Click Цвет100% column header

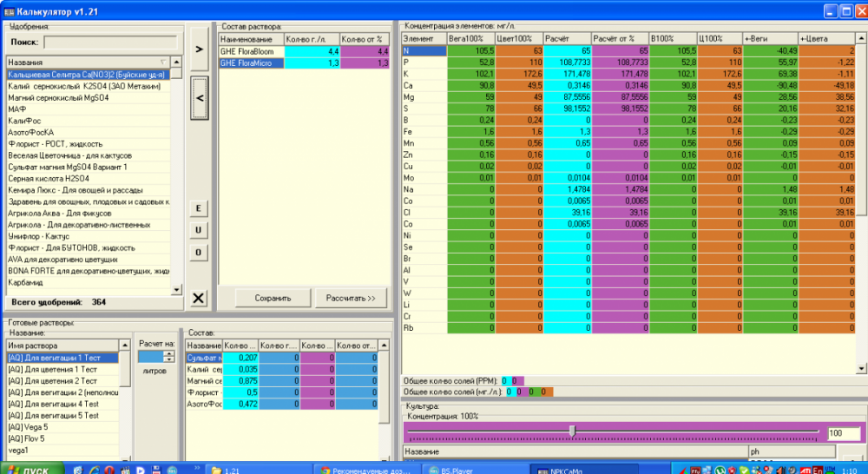[519, 39]
